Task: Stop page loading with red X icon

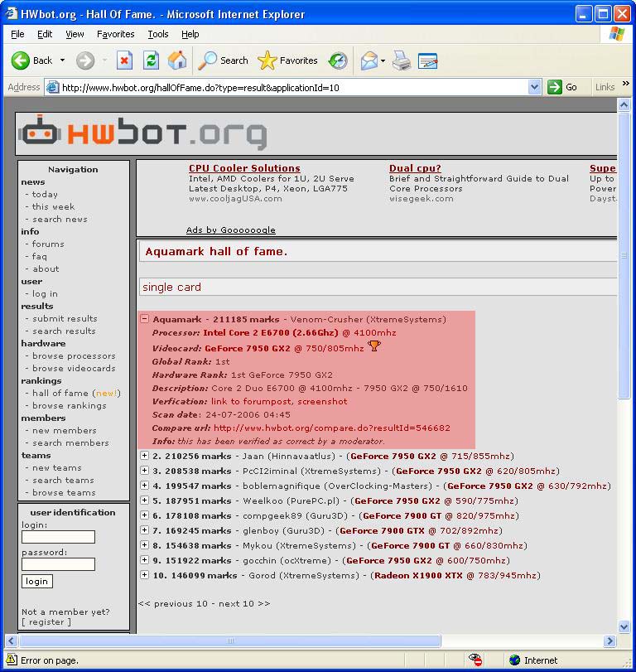Action: point(124,60)
